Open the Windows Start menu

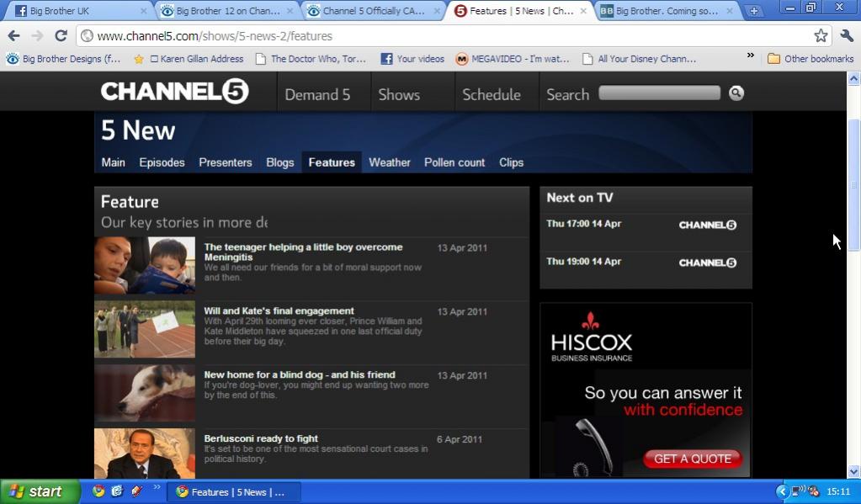[x=40, y=491]
